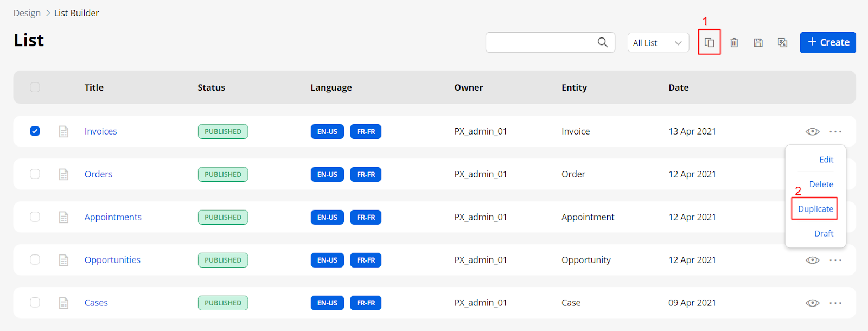
Task: Go to Design in the breadcrumb
Action: (x=27, y=13)
